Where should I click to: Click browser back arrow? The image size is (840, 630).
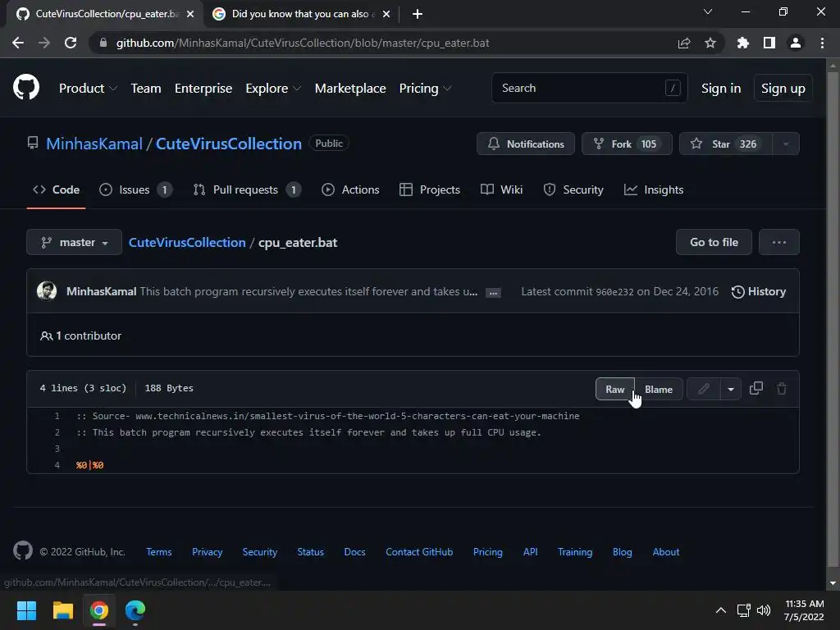click(x=18, y=43)
